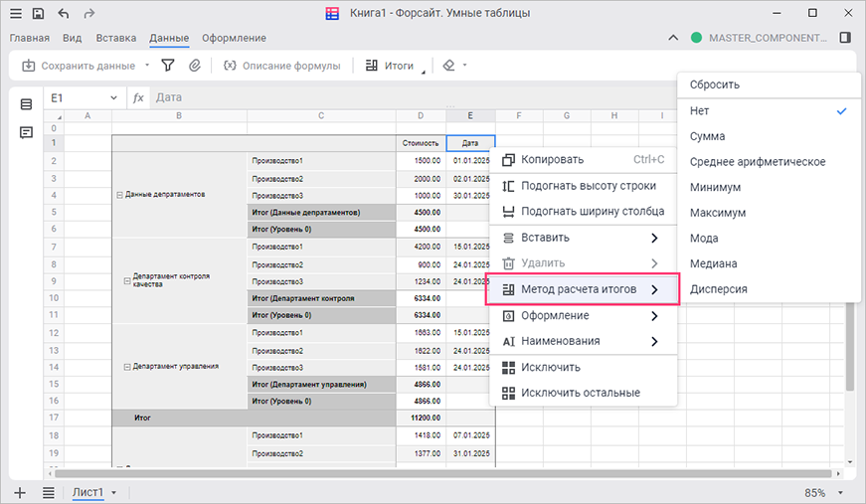Click the formula bar containing Дата

point(414,97)
